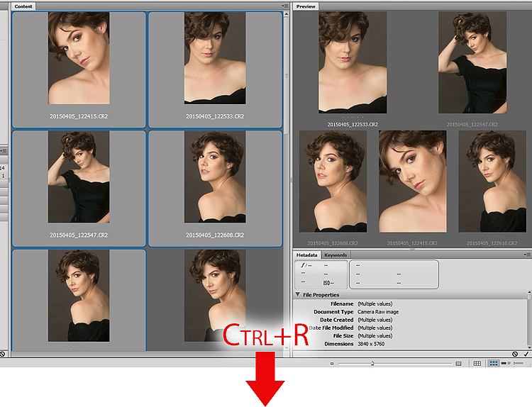Open the Metadata panel flyout menu
Screen dimensions: 532x407
(526, 255)
